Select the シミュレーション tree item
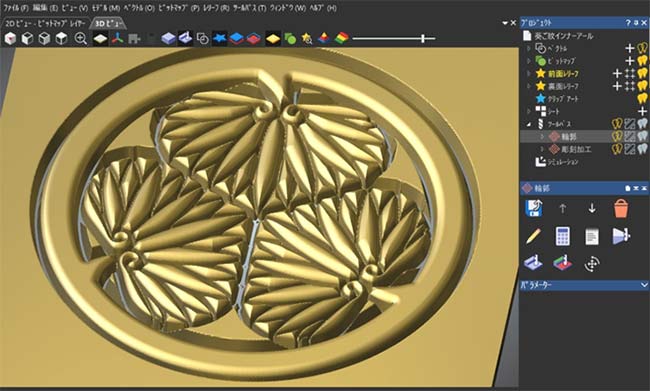650x391 pixels. [563, 162]
